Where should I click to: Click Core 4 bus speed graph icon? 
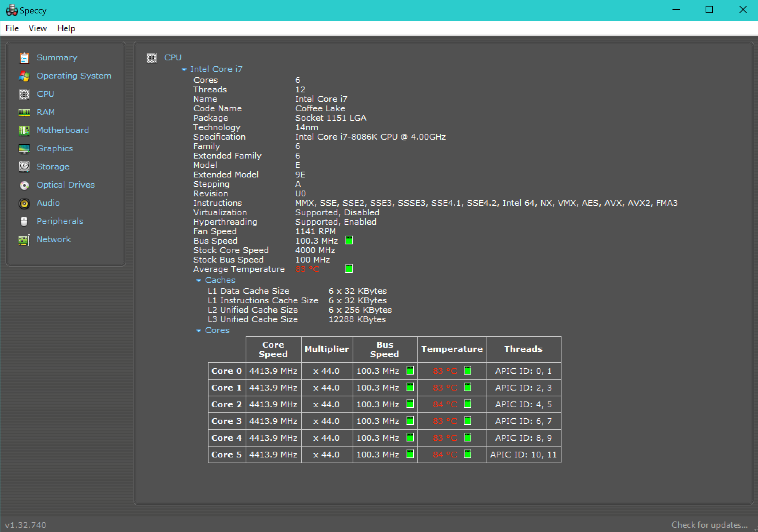click(410, 437)
